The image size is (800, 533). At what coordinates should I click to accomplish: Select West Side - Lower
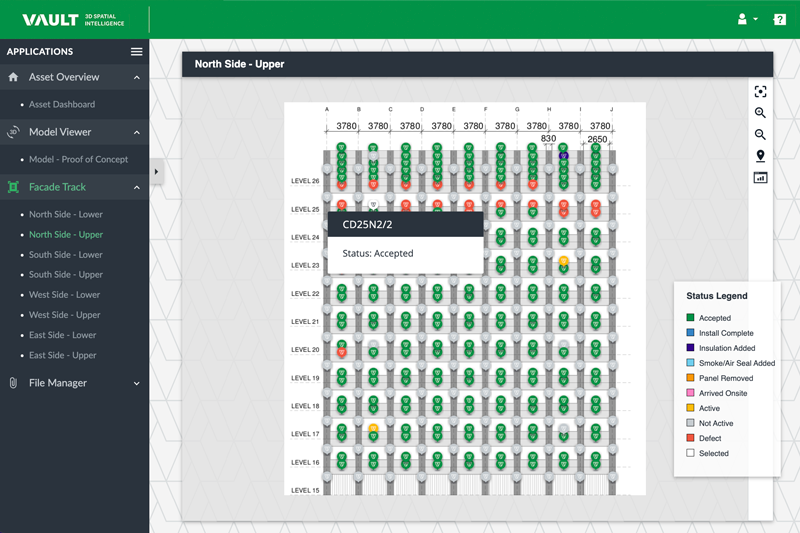[x=64, y=295]
